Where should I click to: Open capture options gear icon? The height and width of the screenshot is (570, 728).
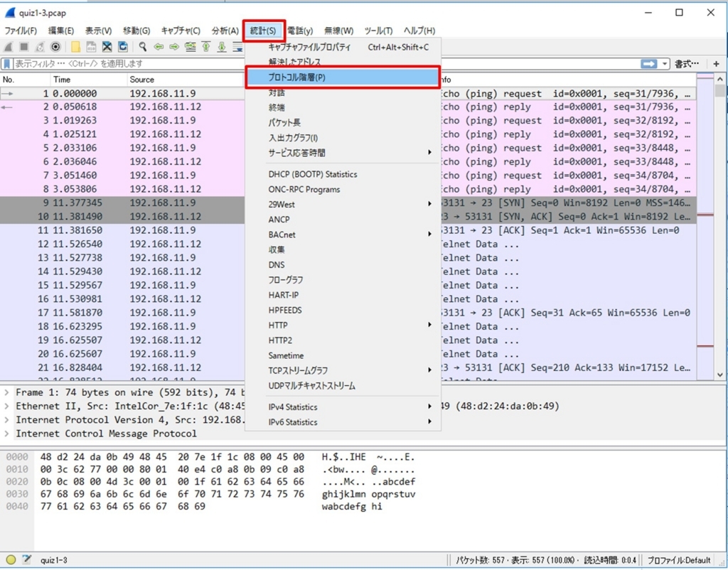tap(55, 47)
